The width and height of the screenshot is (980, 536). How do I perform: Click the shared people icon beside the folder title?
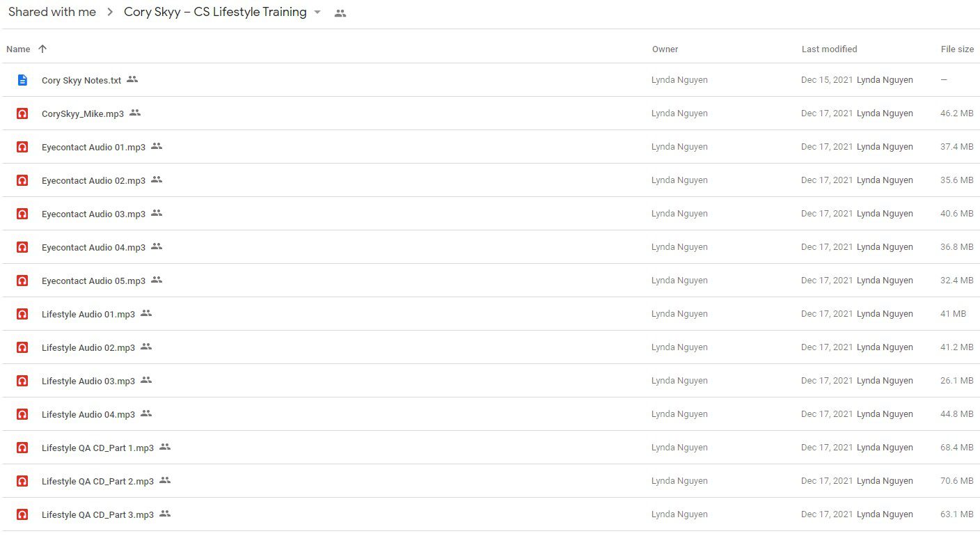[x=340, y=13]
